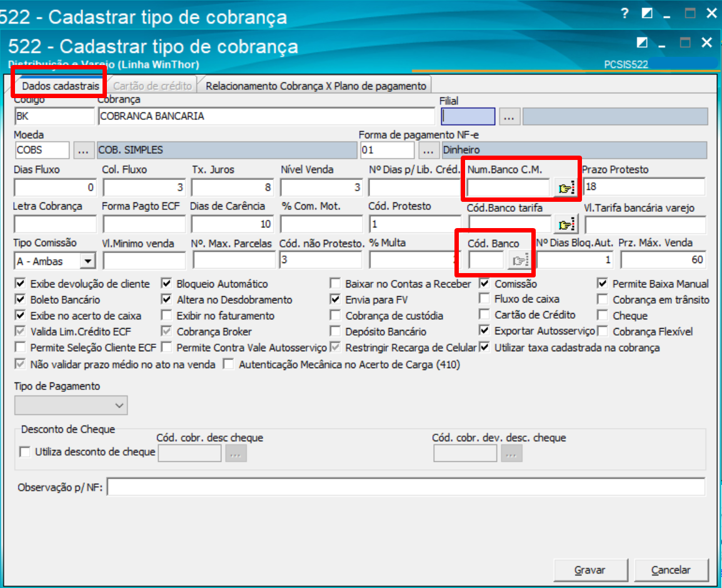Click the Prazo Protesto field

[644, 186]
